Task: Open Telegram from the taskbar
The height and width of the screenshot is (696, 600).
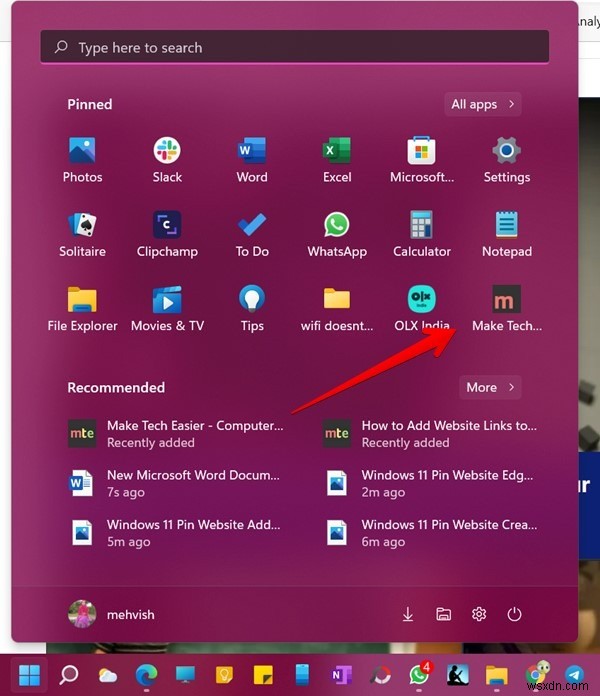Action: tap(575, 675)
